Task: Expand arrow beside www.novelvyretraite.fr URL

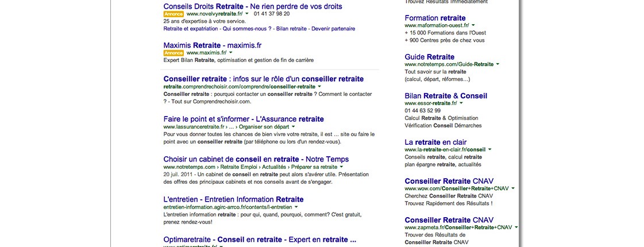Action: (x=247, y=14)
